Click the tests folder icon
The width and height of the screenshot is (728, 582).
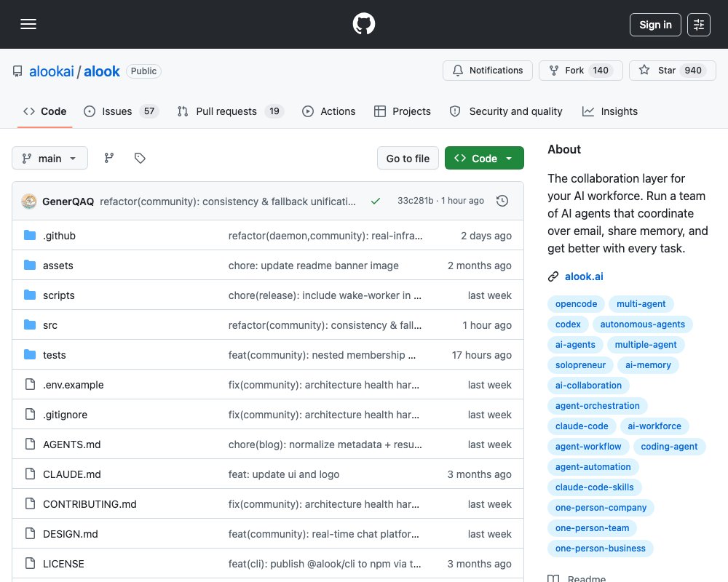(30, 354)
